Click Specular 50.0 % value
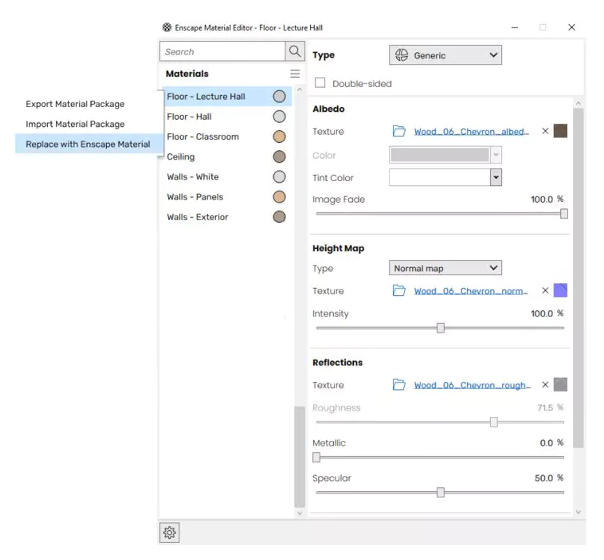 pyautogui.click(x=549, y=478)
